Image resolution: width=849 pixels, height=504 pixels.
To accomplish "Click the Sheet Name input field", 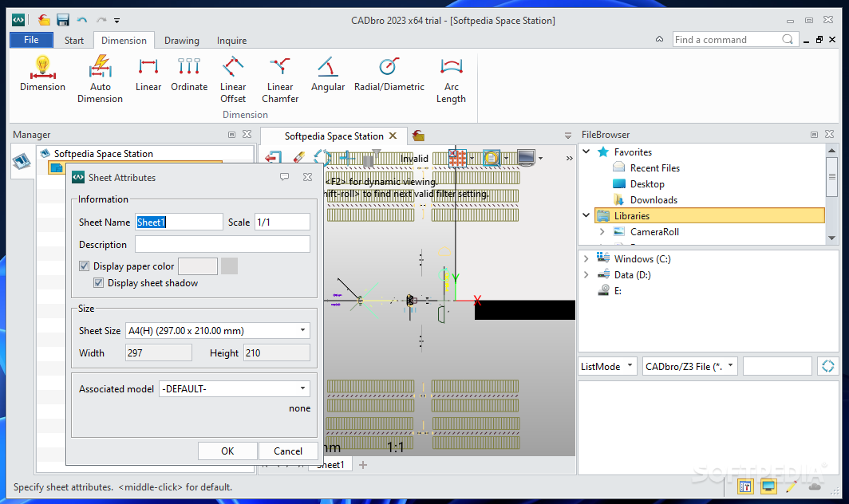I will point(179,222).
